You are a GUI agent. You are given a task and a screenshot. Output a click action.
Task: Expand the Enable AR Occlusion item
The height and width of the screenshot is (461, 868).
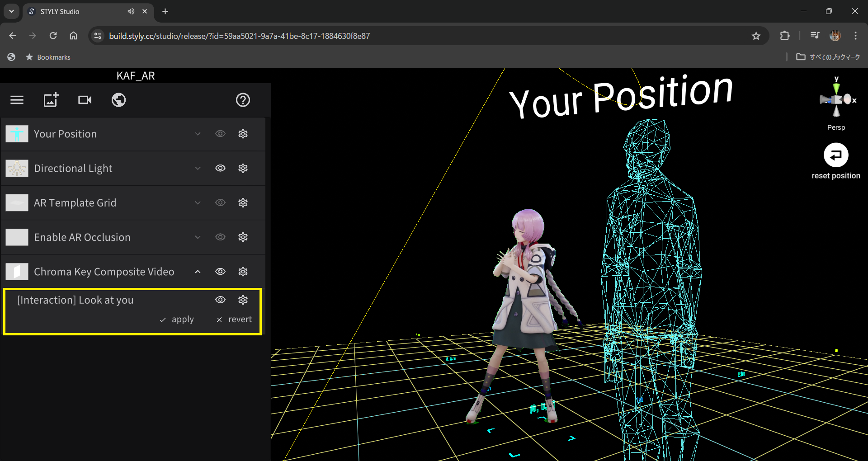coord(198,237)
